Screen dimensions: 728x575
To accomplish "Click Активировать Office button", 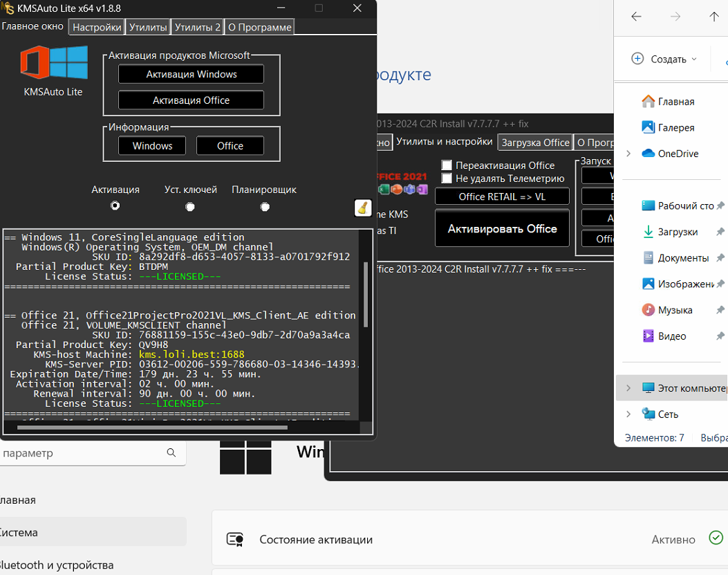I will pyautogui.click(x=502, y=228).
